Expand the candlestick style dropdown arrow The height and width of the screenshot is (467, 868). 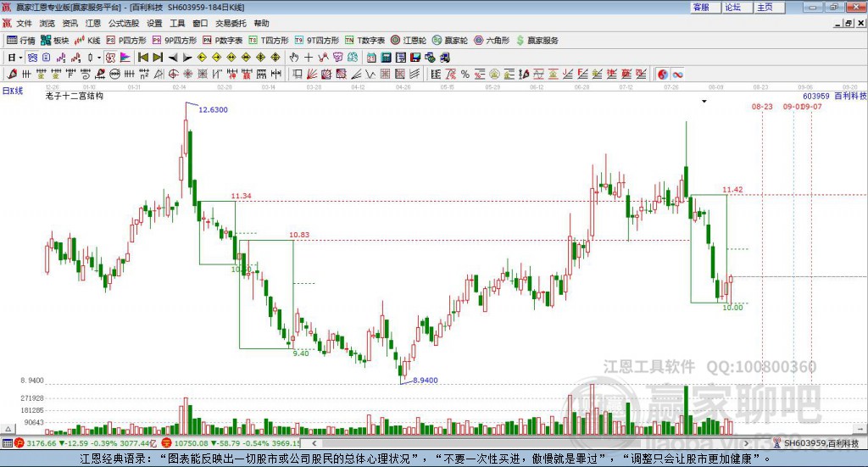(x=99, y=58)
